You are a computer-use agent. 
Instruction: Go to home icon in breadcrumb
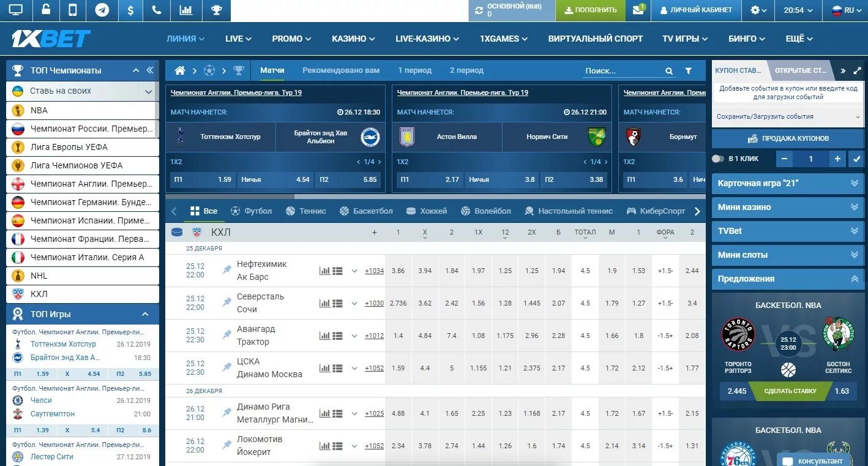tap(180, 70)
